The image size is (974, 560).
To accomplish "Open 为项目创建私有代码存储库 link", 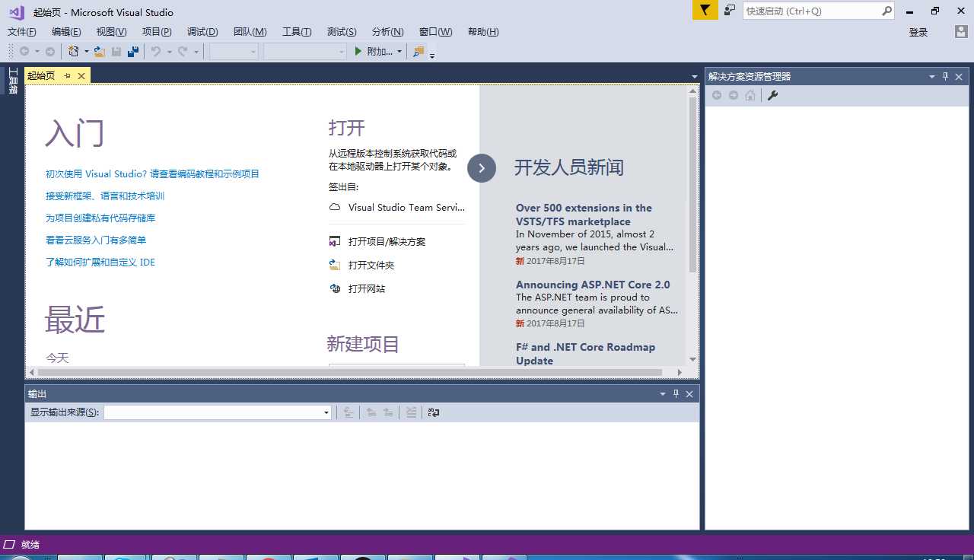I will click(x=100, y=218).
